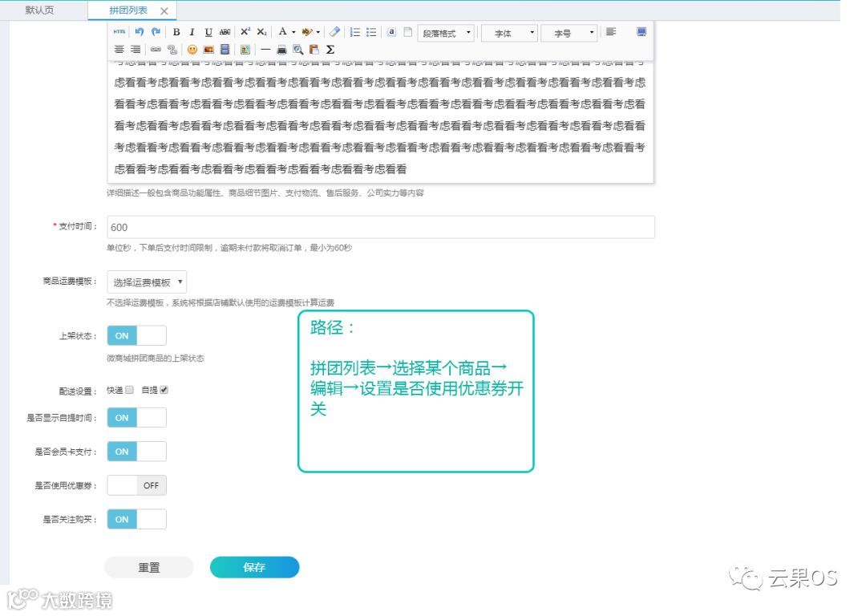Insert an image via picture icon

pyautogui.click(x=208, y=50)
